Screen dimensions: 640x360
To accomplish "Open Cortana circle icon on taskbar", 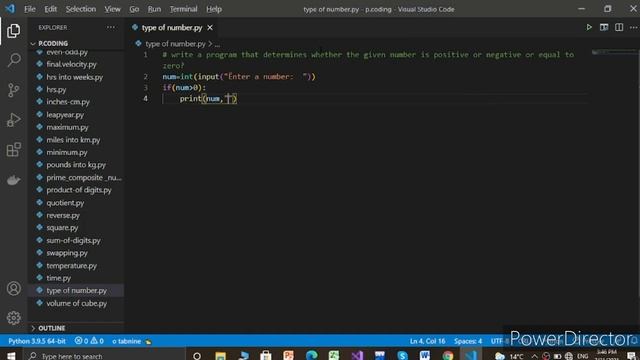I will (197, 356).
